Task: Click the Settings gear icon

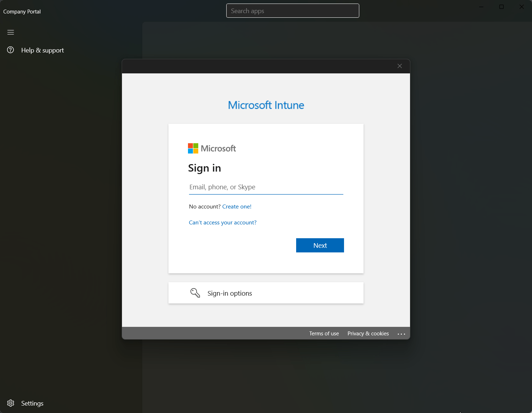Action: (x=11, y=403)
